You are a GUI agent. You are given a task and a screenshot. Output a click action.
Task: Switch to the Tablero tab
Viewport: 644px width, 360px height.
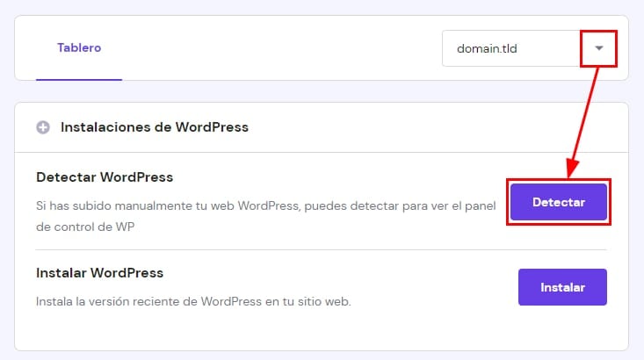click(x=79, y=47)
